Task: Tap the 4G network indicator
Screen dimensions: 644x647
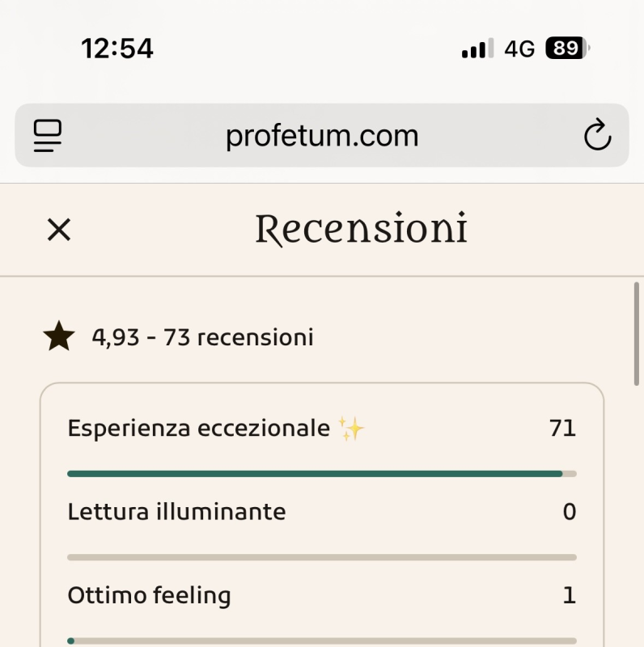Action: tap(519, 49)
